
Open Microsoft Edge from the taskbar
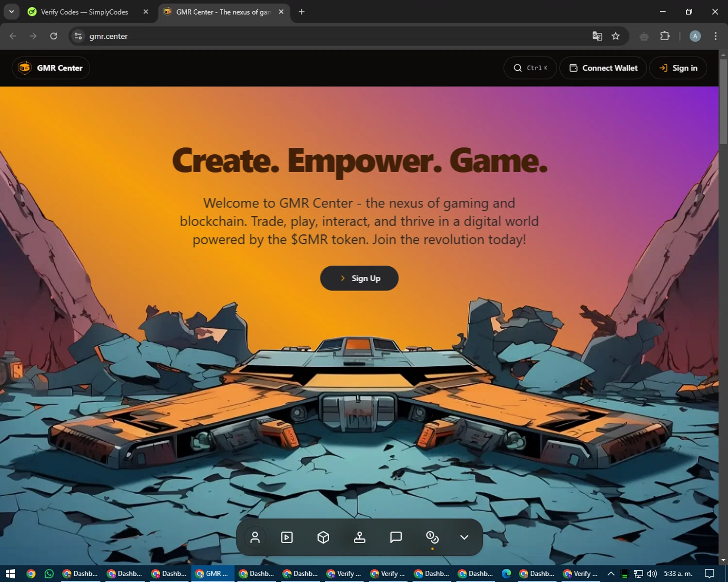click(506, 574)
